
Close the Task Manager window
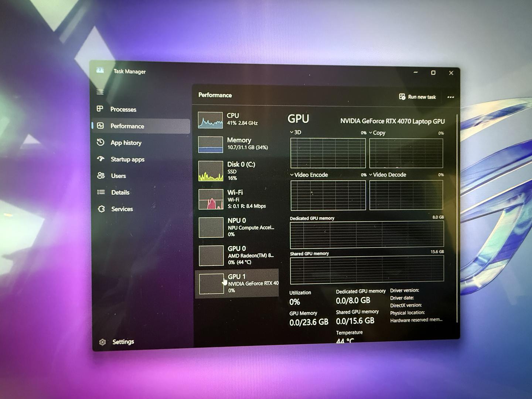coord(451,73)
